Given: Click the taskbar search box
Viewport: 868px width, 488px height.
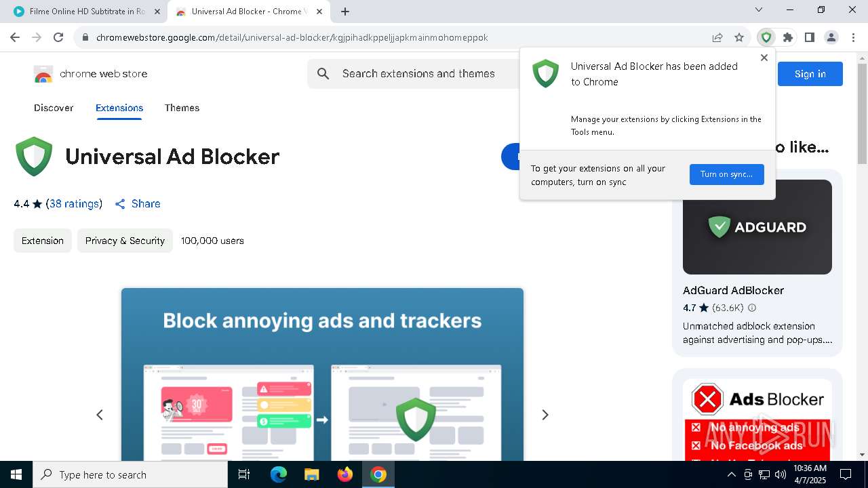Looking at the screenshot, I should [x=130, y=474].
